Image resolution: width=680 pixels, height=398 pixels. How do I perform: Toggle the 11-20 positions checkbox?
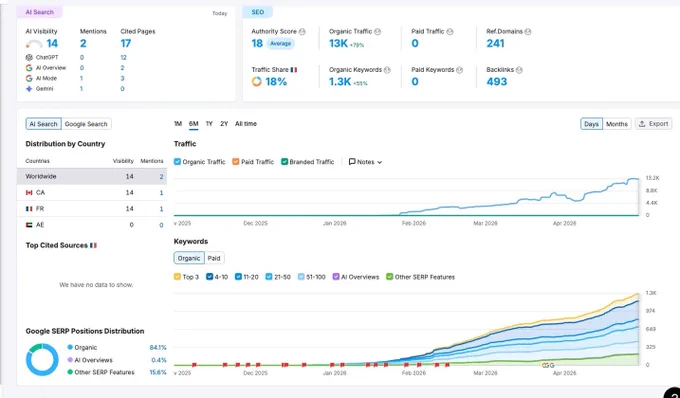click(238, 277)
